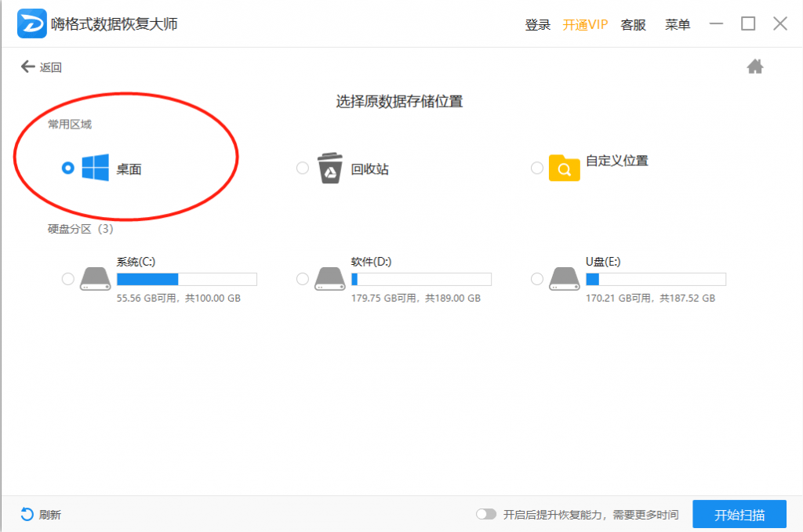Click the 开始扫描 button

tap(739, 514)
